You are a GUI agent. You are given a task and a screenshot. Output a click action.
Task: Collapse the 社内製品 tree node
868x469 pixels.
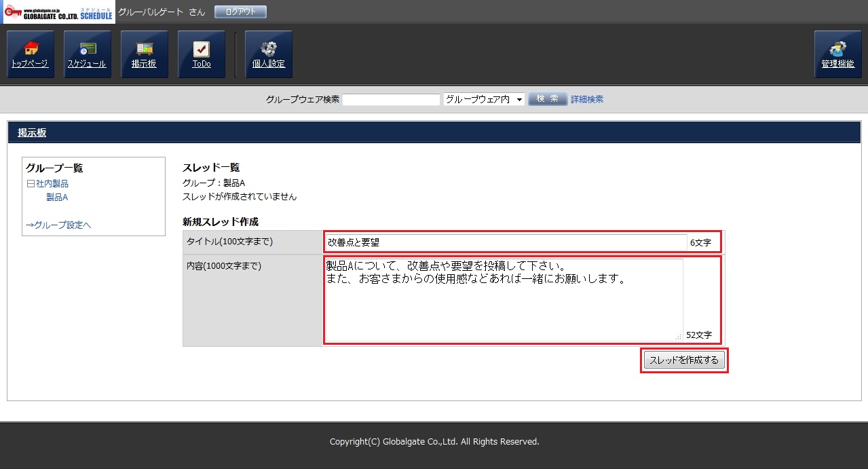coord(31,184)
